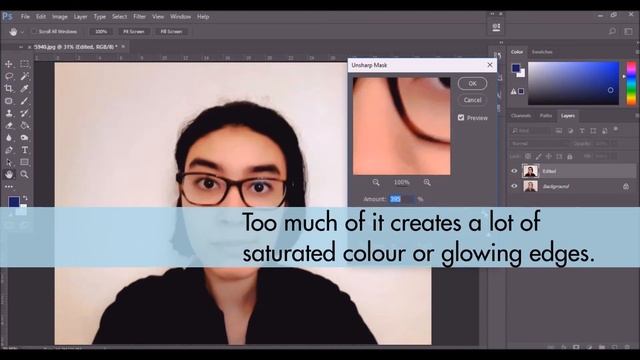Open the Image menu
Viewport: 640px width, 360px height.
(x=60, y=17)
